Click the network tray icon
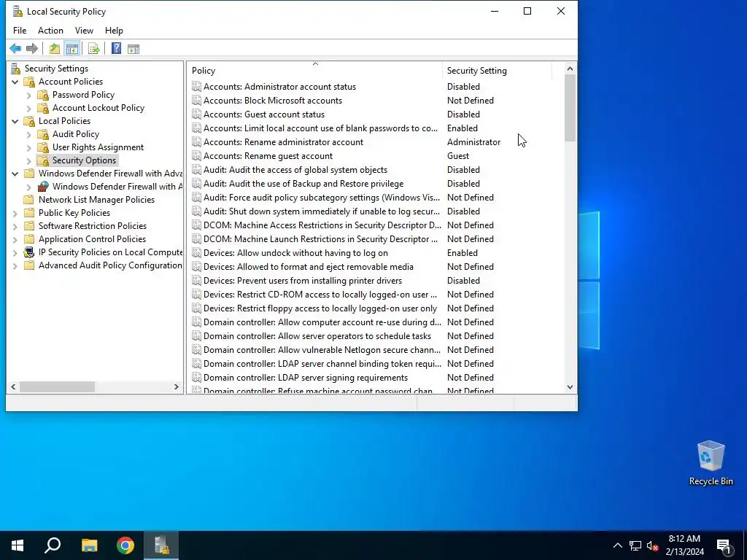The width and height of the screenshot is (747, 560). (x=635, y=545)
